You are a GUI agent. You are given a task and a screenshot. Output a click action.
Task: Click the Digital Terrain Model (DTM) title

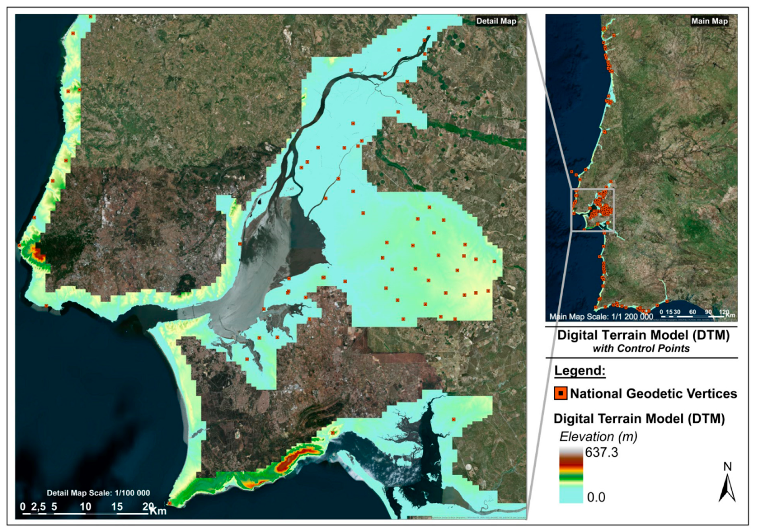(x=643, y=335)
